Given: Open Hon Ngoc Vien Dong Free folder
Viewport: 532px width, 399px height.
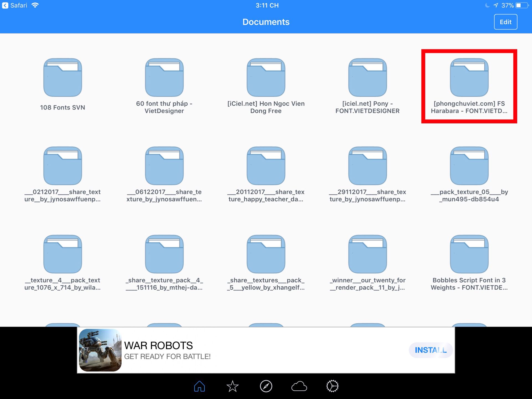Looking at the screenshot, I should [266, 78].
